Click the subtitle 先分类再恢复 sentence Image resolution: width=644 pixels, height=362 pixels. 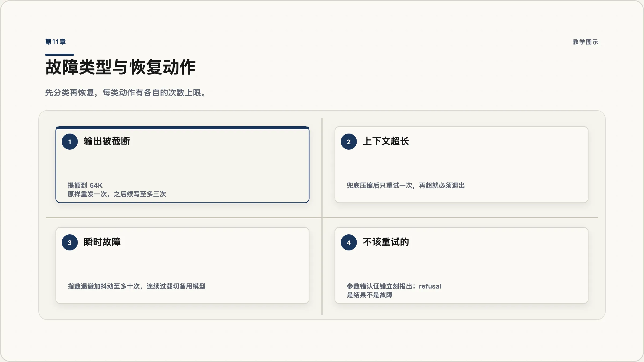[x=126, y=93]
